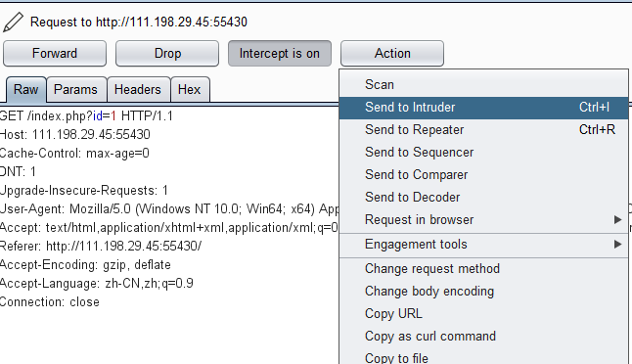The height and width of the screenshot is (364, 632).
Task: Expand the Request in browser submenu arrow
Action: coord(617,220)
